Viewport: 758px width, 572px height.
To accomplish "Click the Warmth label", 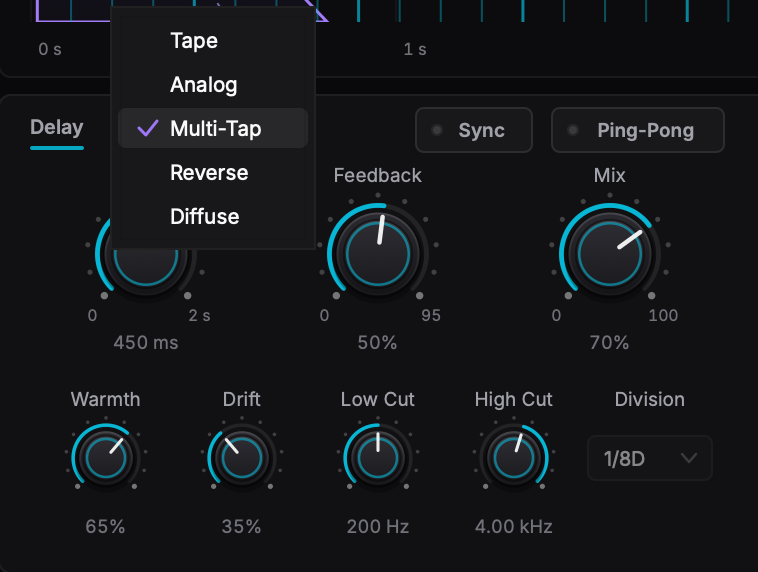I will click(x=105, y=400).
